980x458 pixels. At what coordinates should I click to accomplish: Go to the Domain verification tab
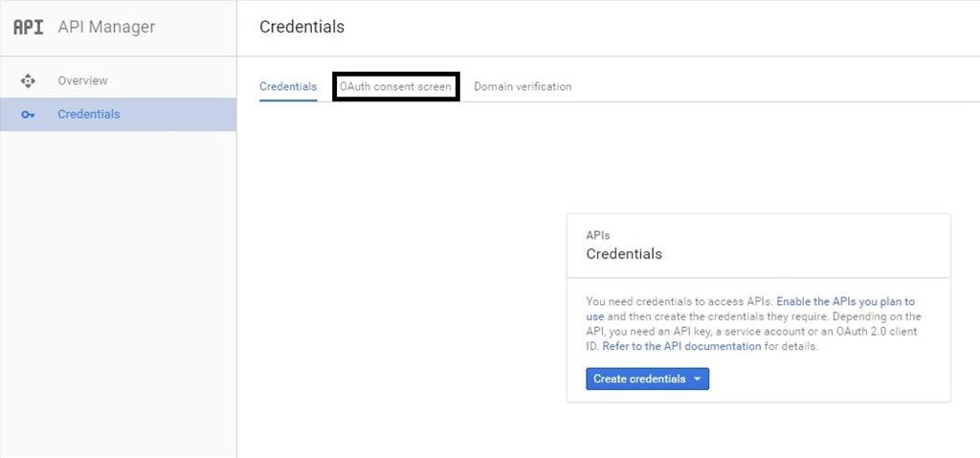523,87
